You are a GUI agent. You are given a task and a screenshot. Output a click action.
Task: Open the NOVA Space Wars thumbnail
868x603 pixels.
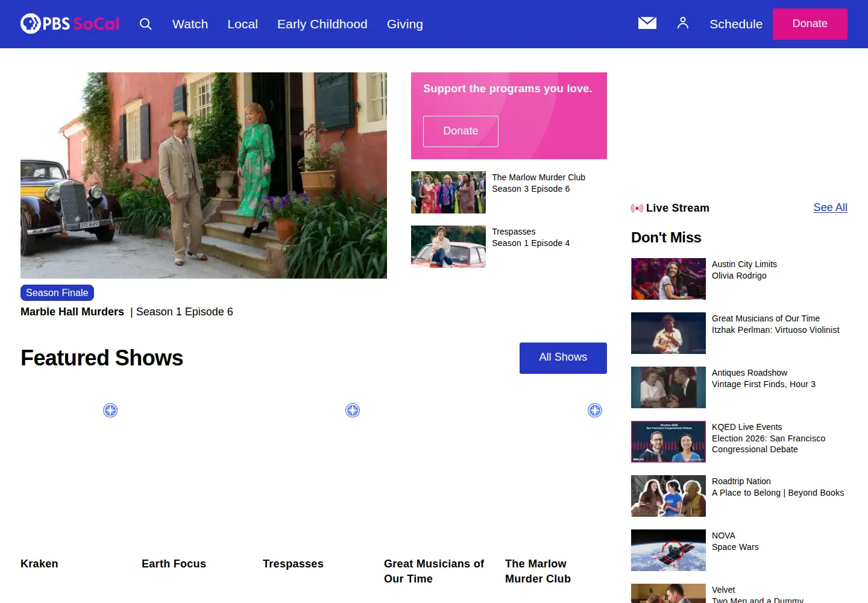coord(668,551)
